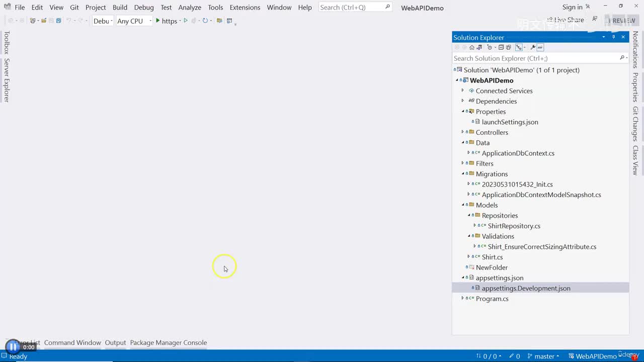Click the New Project toolbar icon
The height and width of the screenshot is (362, 644).
(33, 21)
